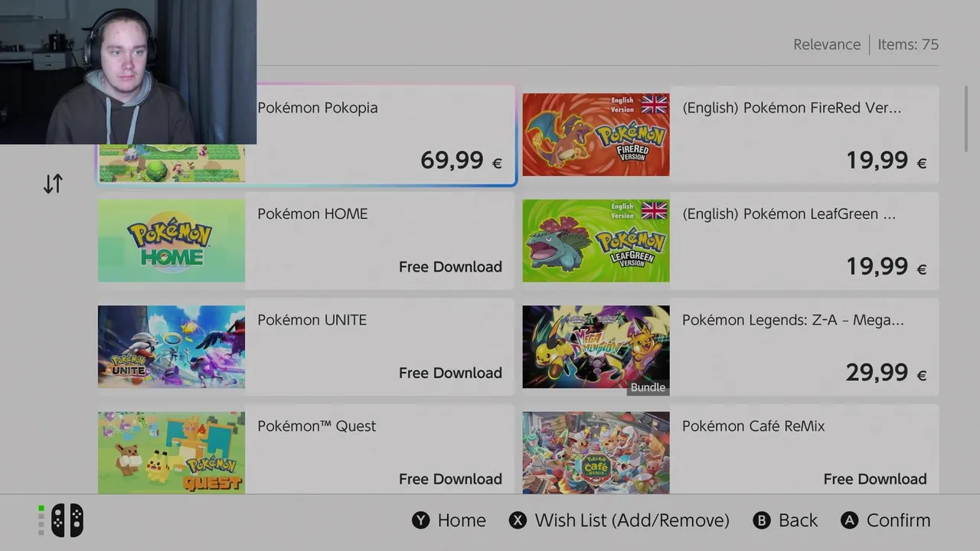The width and height of the screenshot is (980, 551).
Task: Tap the A button icon for Confirm
Action: 850,520
